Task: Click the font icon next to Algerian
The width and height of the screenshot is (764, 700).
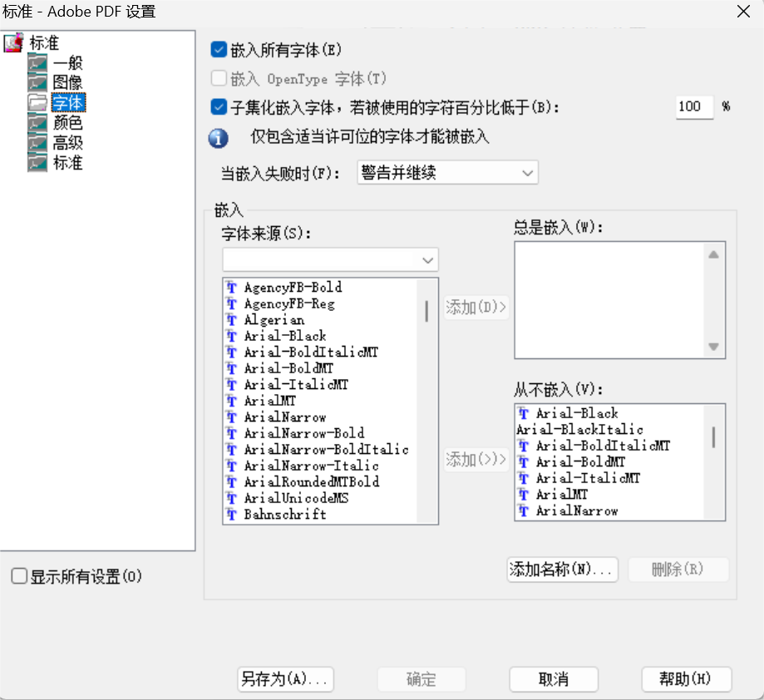Action: point(231,320)
